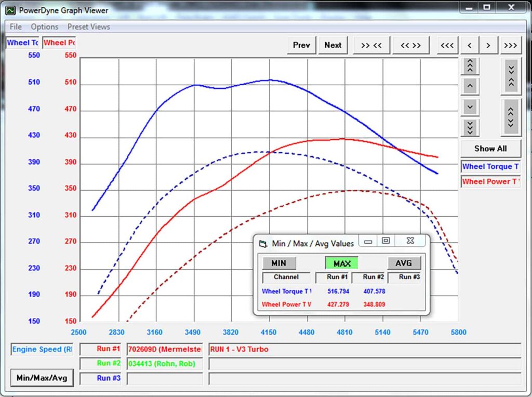
Task: Click the '>>>' fast pan right button
Action: click(511, 45)
